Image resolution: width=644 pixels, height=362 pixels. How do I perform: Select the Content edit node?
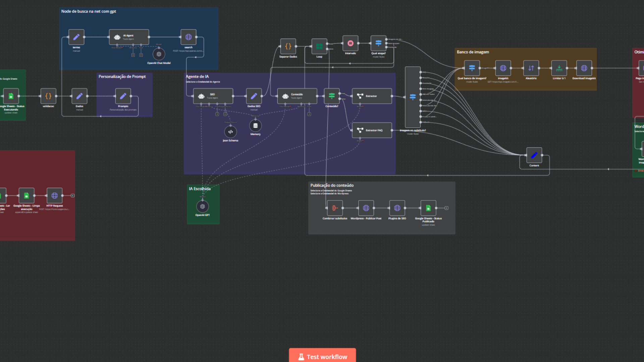(x=534, y=156)
